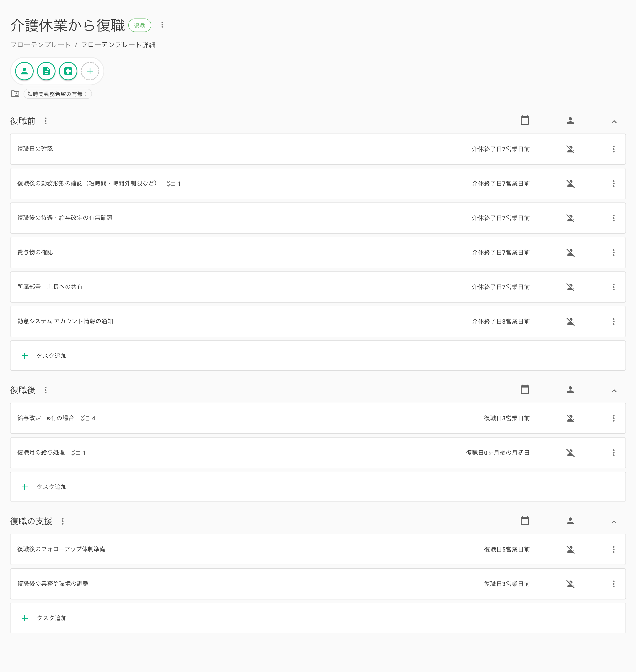
Task: Click the unassigned icon on 貸与物の確認
Action: 571,253
